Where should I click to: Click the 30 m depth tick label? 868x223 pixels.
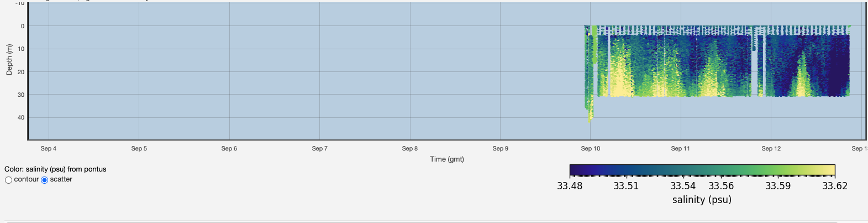[x=21, y=95]
